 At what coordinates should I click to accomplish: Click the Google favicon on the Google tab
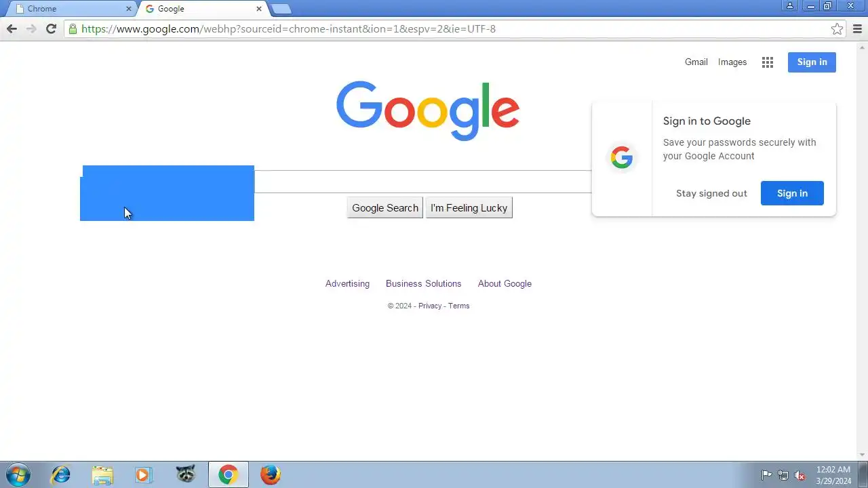click(150, 9)
